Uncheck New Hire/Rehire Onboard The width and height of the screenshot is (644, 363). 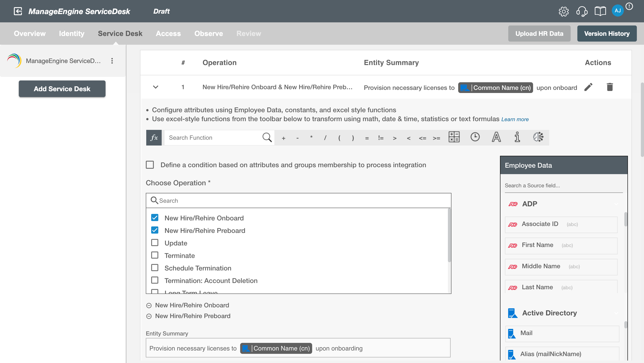(155, 218)
